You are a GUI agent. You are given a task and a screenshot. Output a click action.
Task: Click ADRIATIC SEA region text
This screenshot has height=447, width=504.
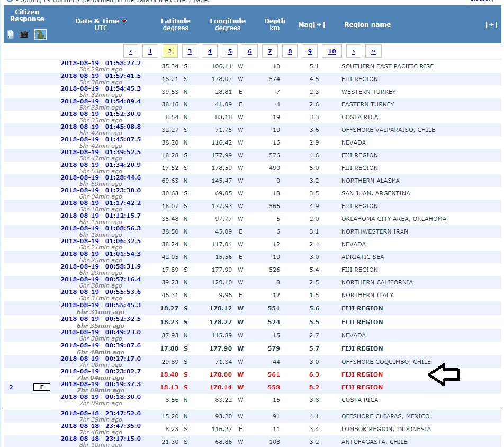point(363,257)
